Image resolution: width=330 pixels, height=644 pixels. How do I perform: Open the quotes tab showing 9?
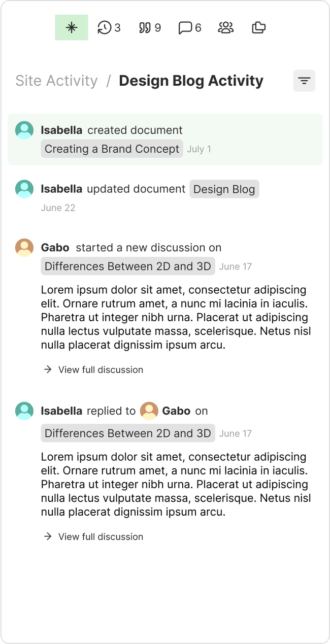[x=150, y=27]
